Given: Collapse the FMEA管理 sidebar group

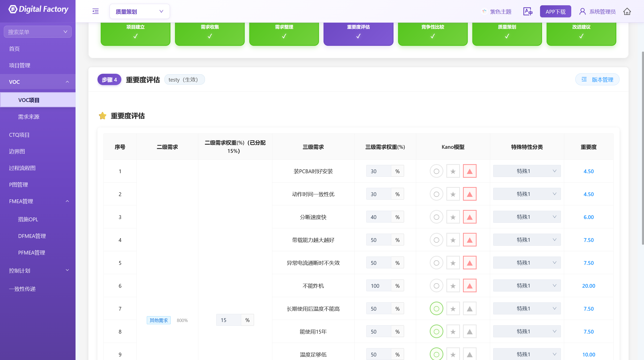Looking at the screenshot, I should [38, 201].
